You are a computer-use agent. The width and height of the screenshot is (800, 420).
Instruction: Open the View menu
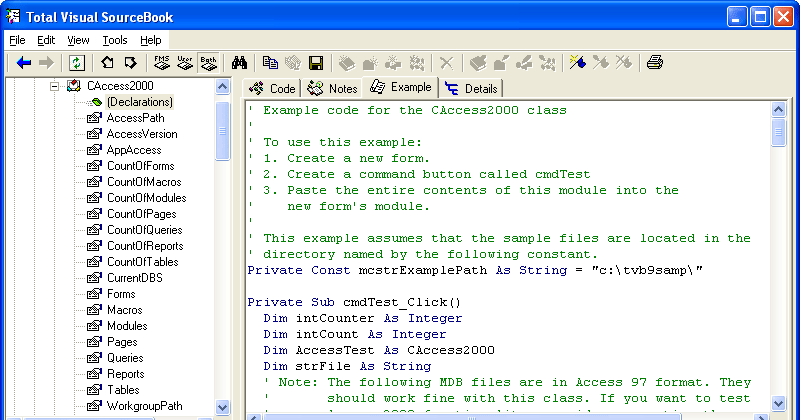pos(78,40)
